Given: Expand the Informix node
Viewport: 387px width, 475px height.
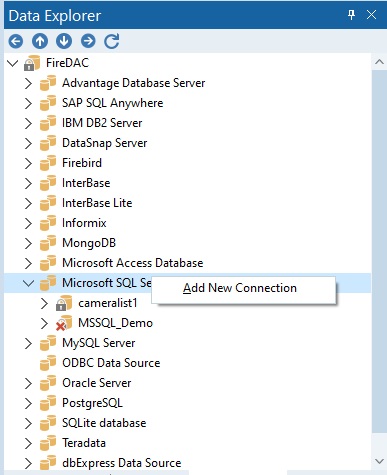Looking at the screenshot, I should tap(29, 223).
